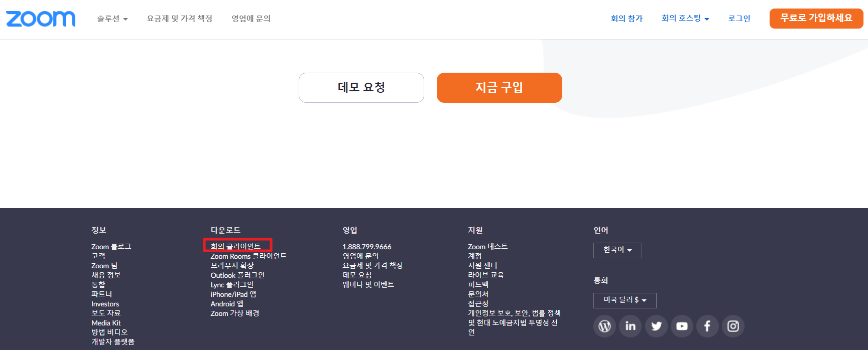The width and height of the screenshot is (868, 350).
Task: Click the 1.888.799.9666 phone number
Action: tap(367, 247)
